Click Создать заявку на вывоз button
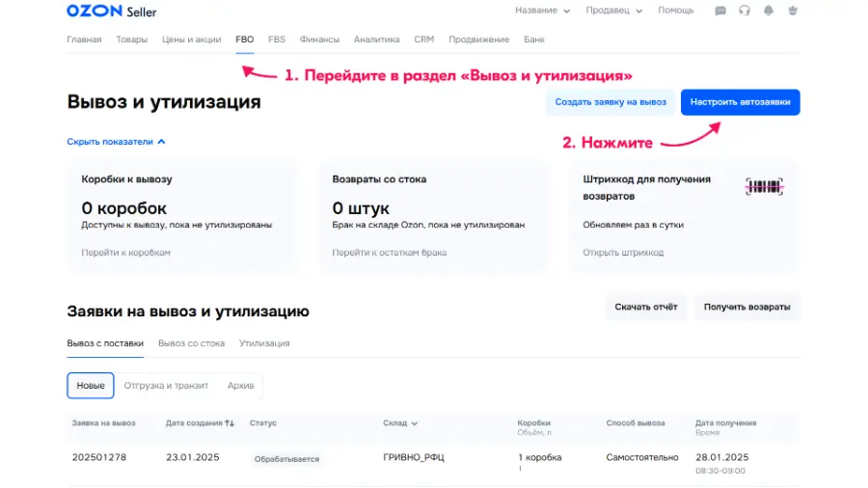Screen dimensions: 868x488 610,102
